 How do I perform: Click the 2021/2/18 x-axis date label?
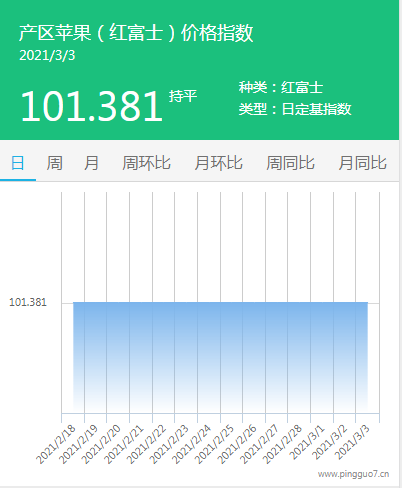point(55,444)
